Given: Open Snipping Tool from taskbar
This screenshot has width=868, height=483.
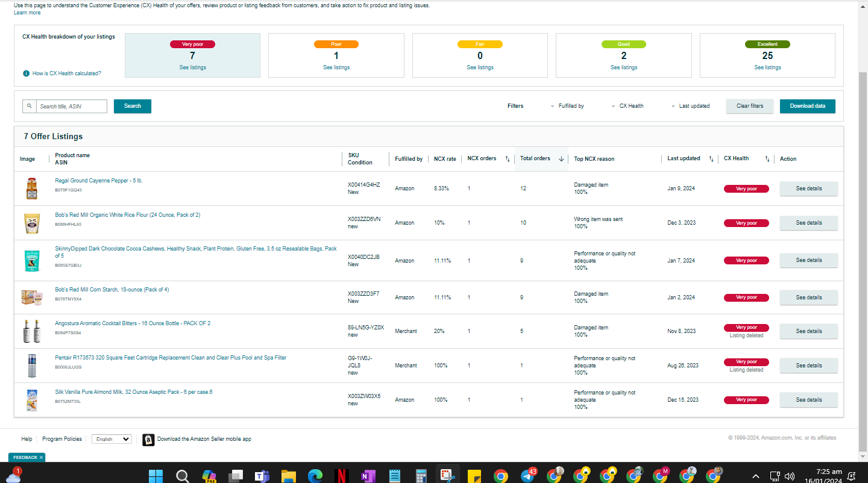Looking at the screenshot, I should 447,476.
